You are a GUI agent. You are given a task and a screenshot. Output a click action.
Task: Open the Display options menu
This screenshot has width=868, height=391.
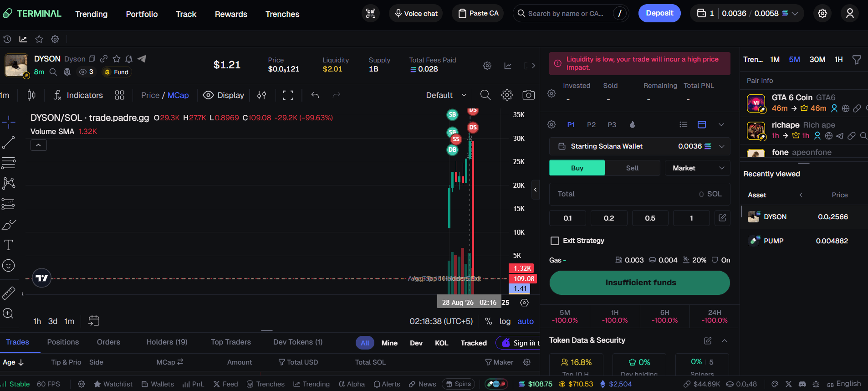(x=224, y=95)
